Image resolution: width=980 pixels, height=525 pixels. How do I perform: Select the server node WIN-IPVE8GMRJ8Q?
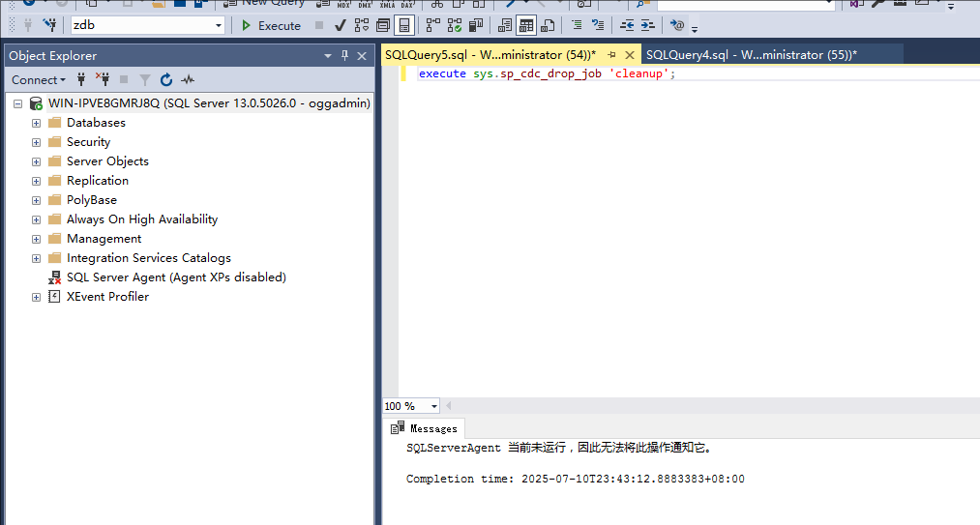point(209,103)
